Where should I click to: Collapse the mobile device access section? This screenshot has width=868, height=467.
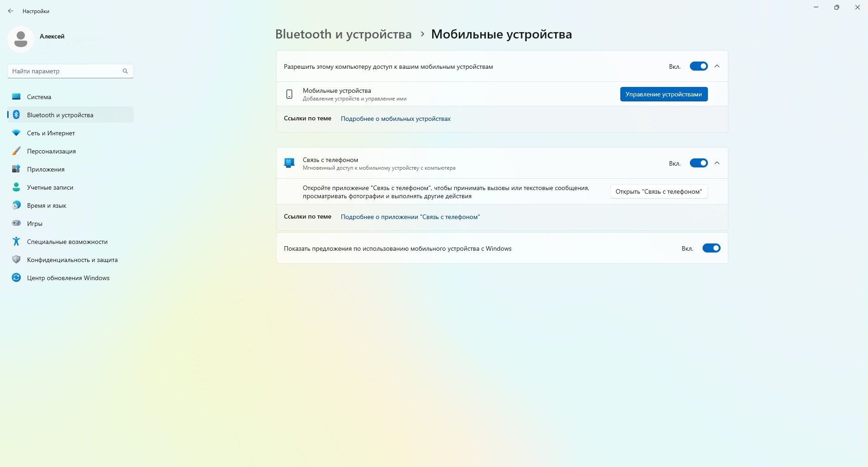click(x=717, y=67)
